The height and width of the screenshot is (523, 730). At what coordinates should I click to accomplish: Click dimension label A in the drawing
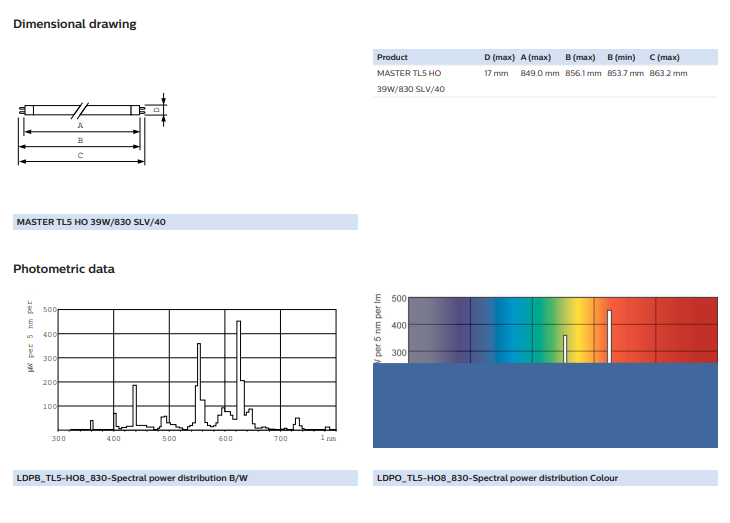tap(80, 125)
